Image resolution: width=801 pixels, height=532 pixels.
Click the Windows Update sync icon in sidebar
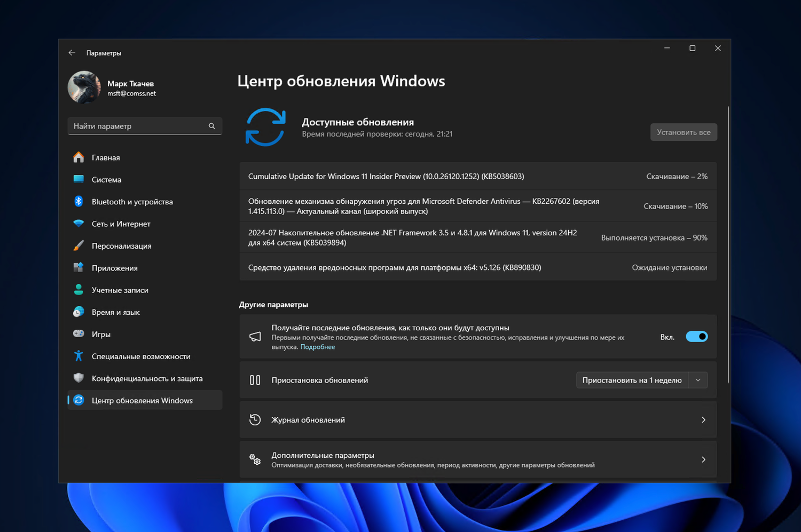pos(78,400)
